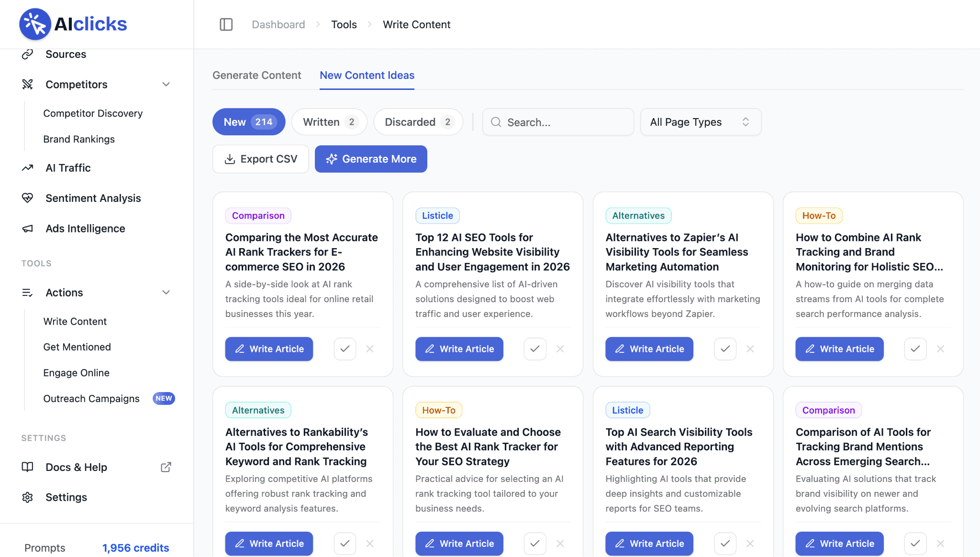Open Settings gear in sidebar
This screenshot has width=980, height=557.
[28, 497]
